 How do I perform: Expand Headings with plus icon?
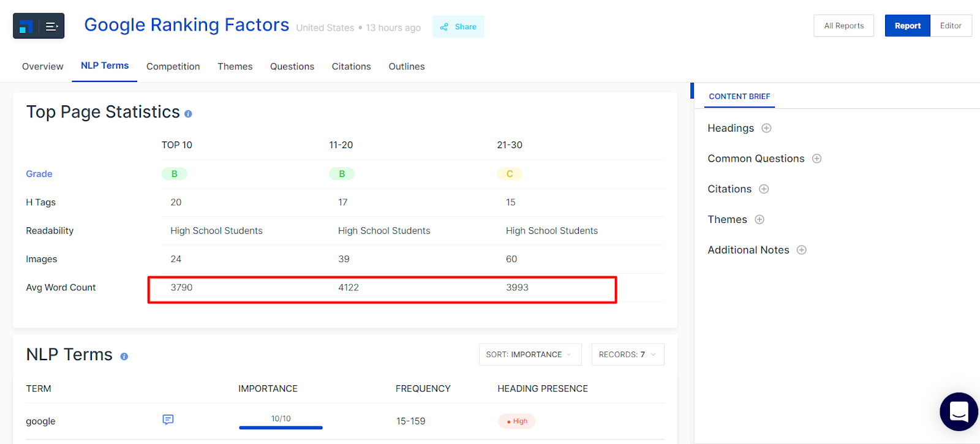766,128
